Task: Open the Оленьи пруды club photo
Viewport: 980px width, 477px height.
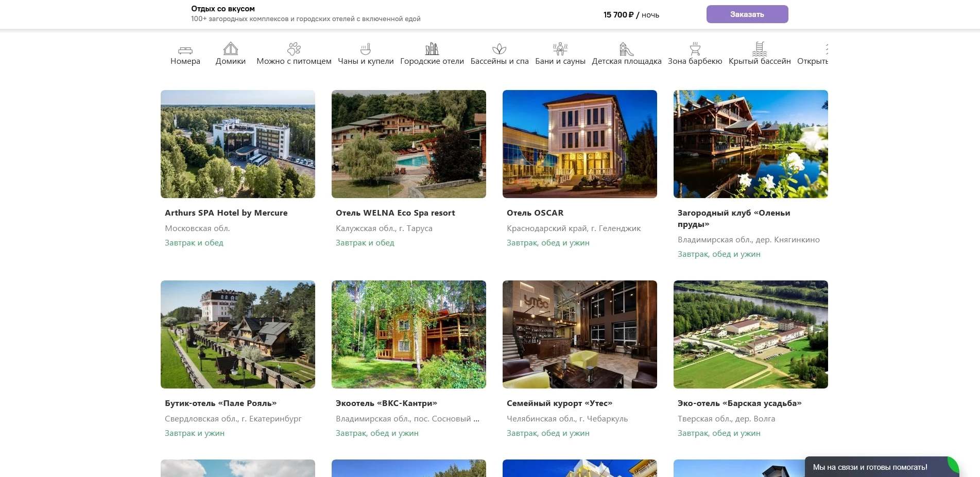Action: coord(751,144)
